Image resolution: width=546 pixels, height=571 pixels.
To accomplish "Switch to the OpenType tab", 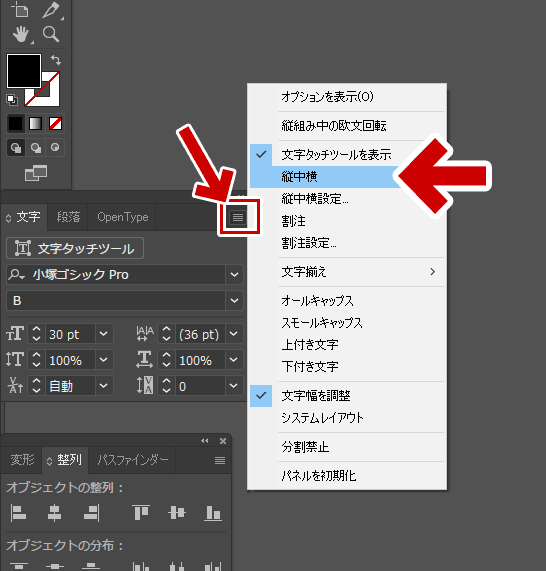I will click(122, 217).
